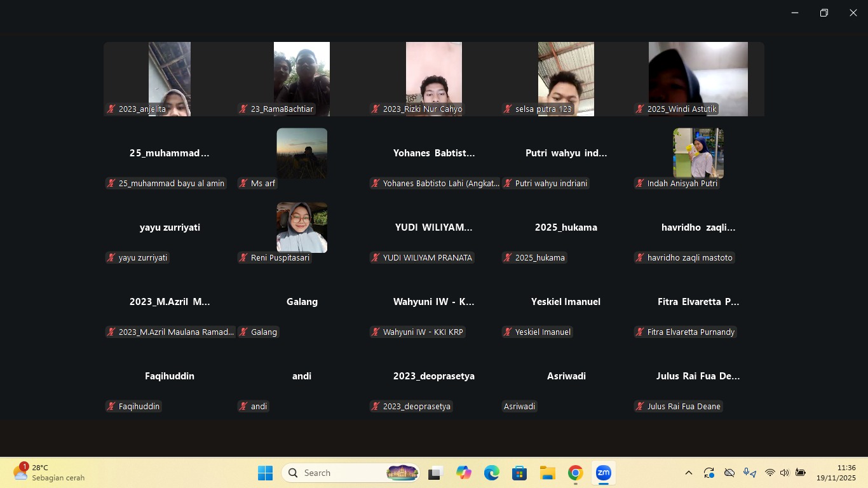Select Indah Anisyah Putri's profile picture
Viewport: 868px width, 488px height.
pyautogui.click(x=698, y=153)
